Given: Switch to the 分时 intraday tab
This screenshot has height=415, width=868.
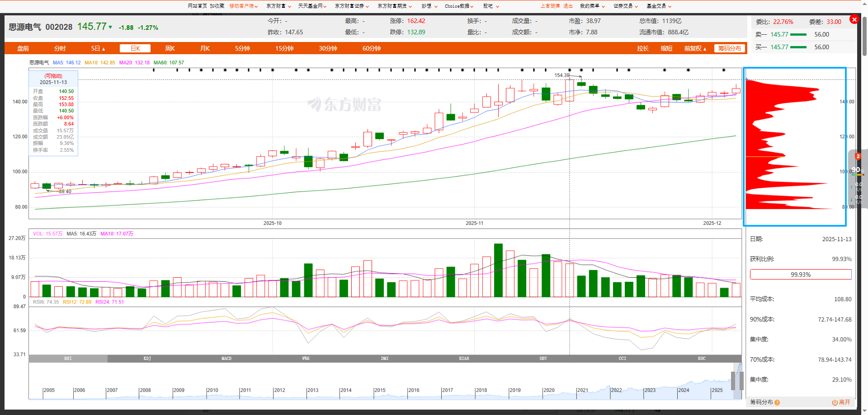Looking at the screenshot, I should [x=60, y=48].
